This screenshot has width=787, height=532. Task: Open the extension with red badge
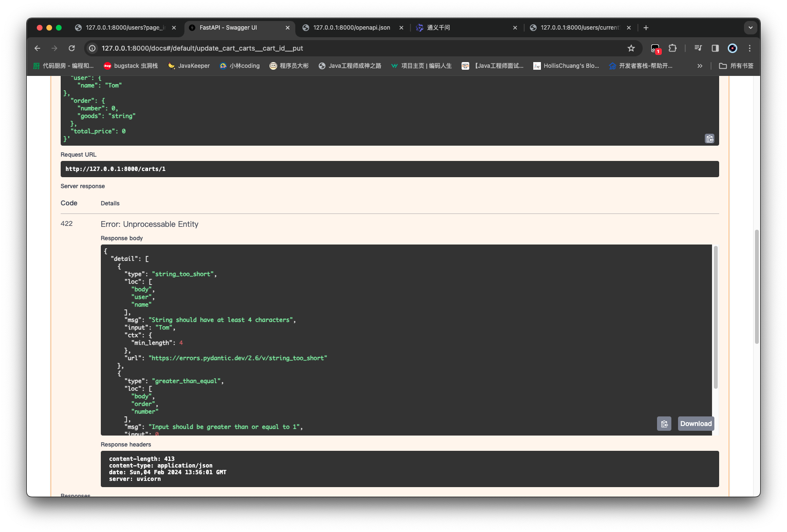[x=656, y=48]
